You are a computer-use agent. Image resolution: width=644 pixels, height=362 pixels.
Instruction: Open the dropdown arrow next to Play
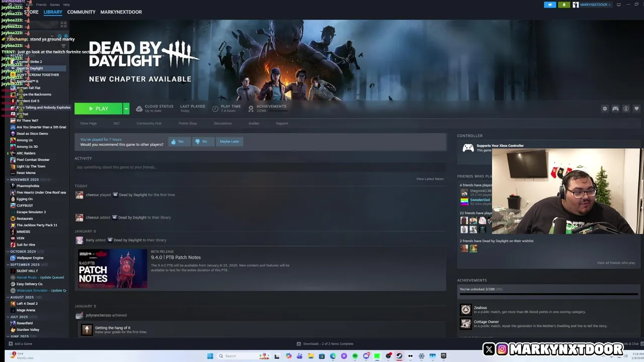[126, 109]
